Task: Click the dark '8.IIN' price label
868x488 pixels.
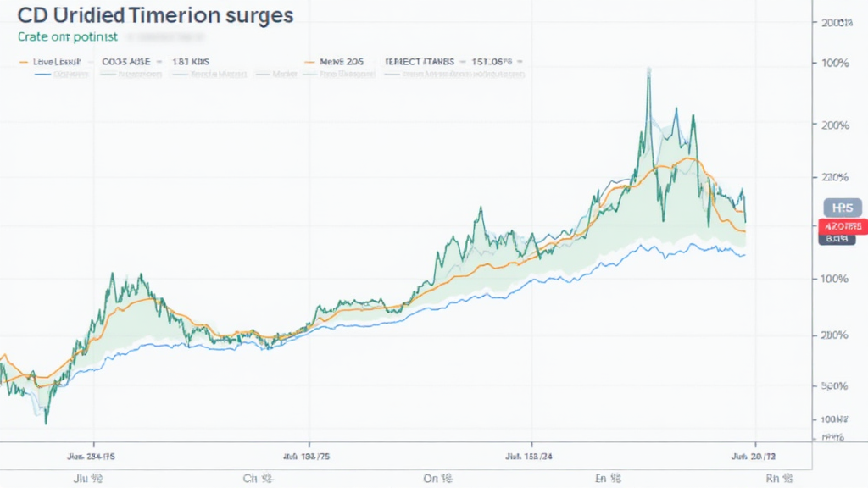Action: [837, 240]
